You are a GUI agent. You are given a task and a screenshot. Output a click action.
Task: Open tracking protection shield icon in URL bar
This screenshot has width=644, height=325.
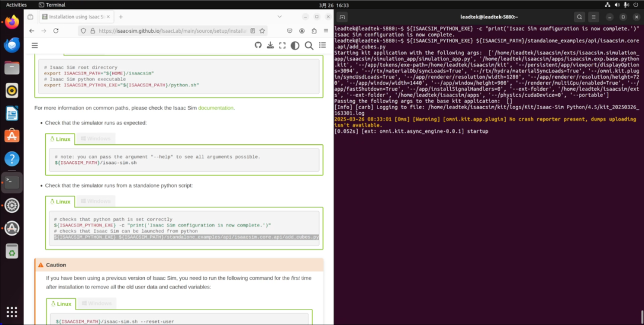tap(83, 31)
